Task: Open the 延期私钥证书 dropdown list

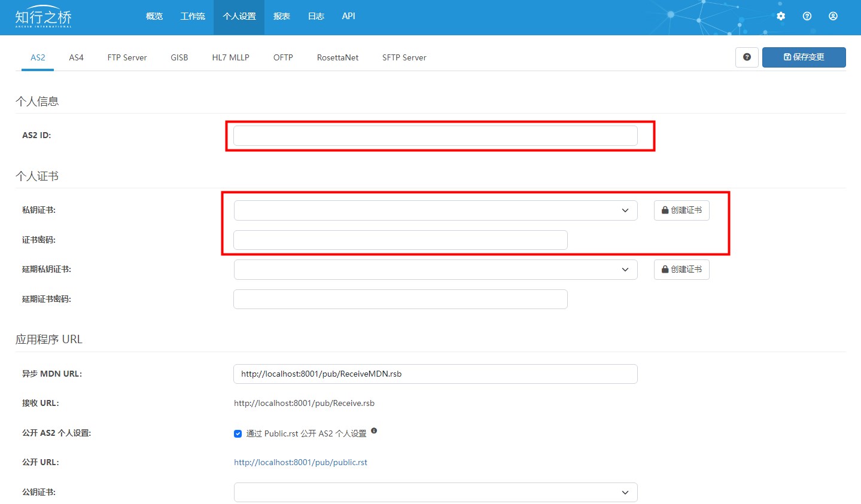Action: [x=435, y=270]
